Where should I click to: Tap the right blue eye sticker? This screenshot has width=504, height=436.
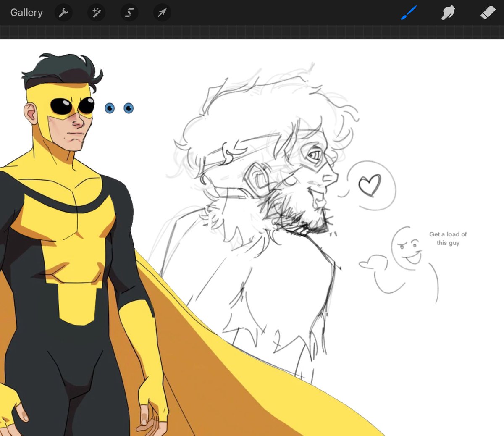coord(129,108)
